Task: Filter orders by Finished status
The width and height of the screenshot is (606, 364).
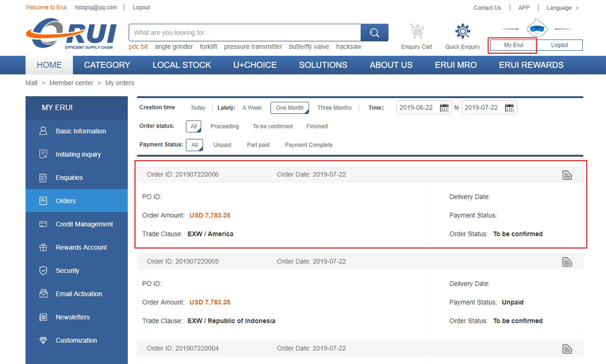Action: click(317, 127)
